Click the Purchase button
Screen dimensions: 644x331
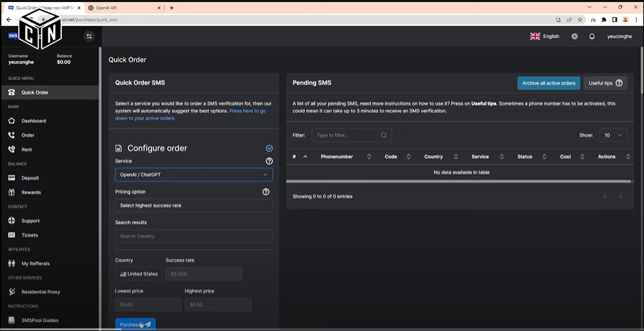tap(135, 324)
